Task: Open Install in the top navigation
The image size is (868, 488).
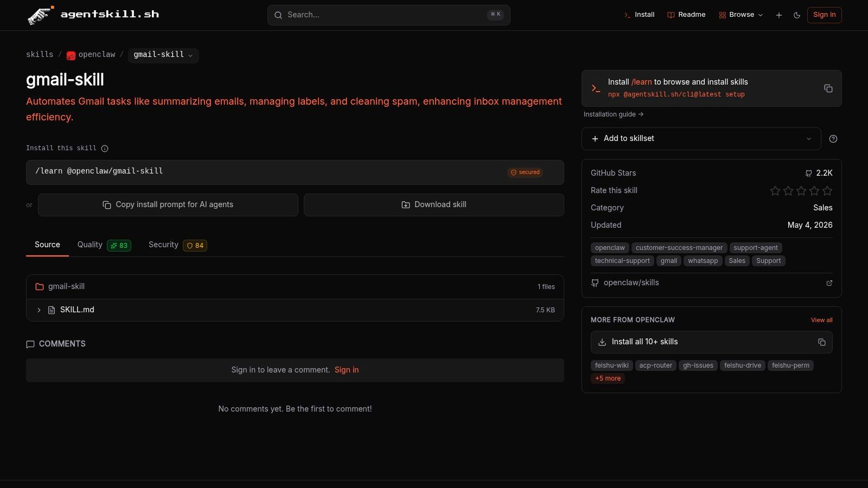Action: (x=639, y=15)
